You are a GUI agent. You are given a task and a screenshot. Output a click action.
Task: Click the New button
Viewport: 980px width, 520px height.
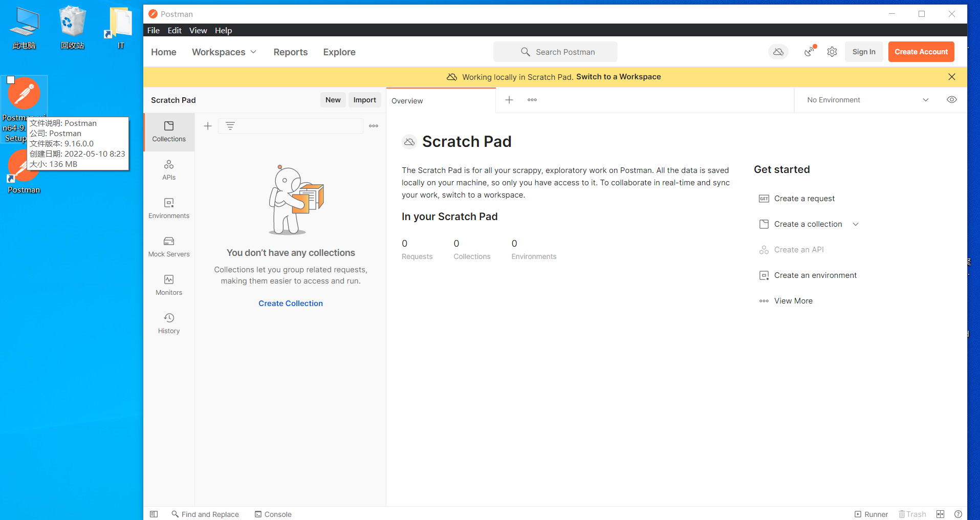pos(333,100)
